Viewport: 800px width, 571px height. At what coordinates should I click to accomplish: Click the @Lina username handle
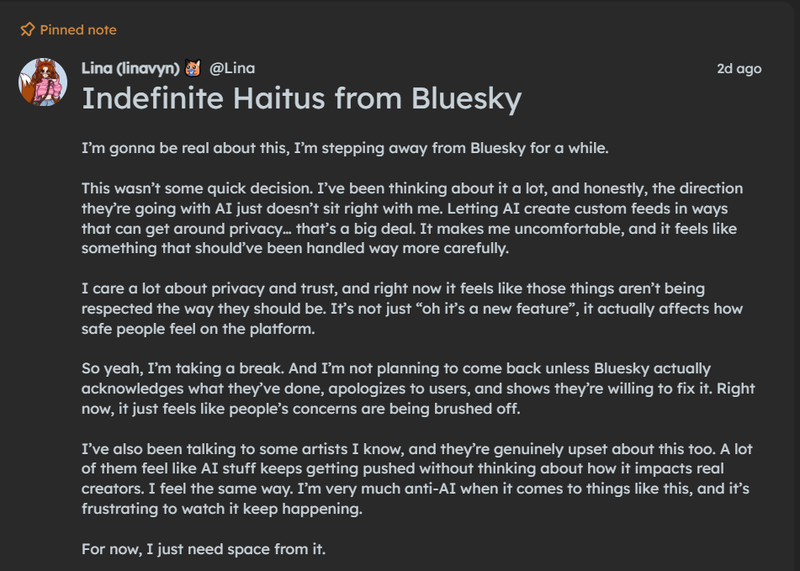click(x=231, y=69)
